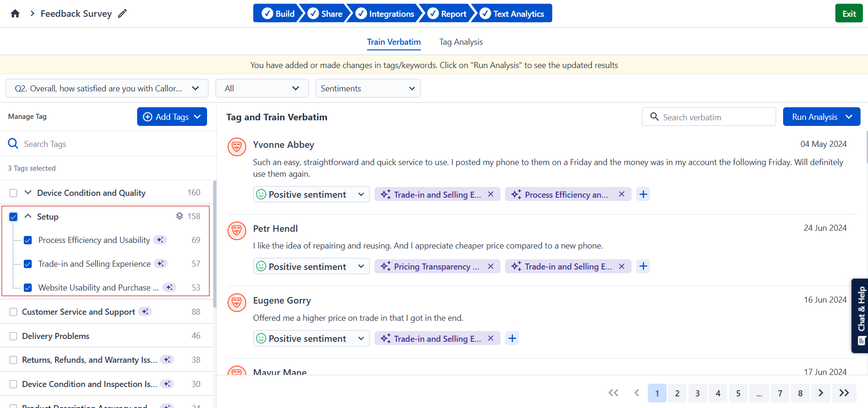This screenshot has width=868, height=408.
Task: Add tag plus icon for Petr Hendl
Action: (x=643, y=266)
